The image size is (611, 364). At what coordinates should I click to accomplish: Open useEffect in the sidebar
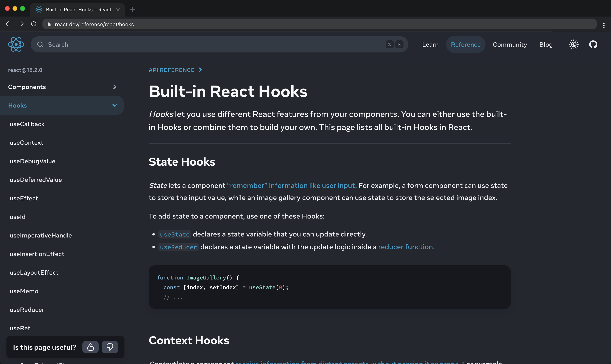click(24, 198)
